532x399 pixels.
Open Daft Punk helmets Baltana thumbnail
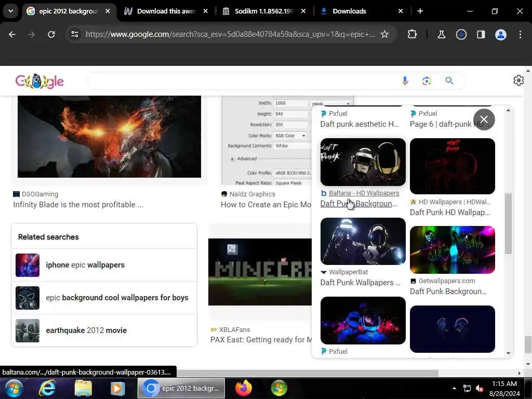pos(363,162)
